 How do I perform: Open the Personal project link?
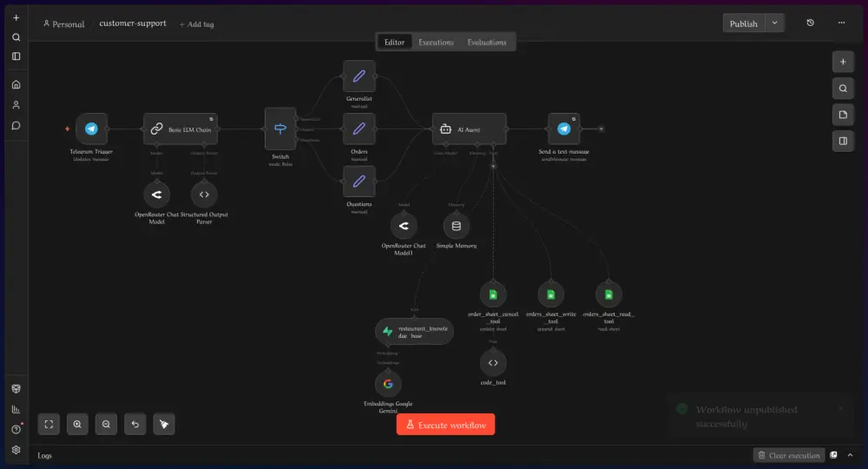pos(63,24)
